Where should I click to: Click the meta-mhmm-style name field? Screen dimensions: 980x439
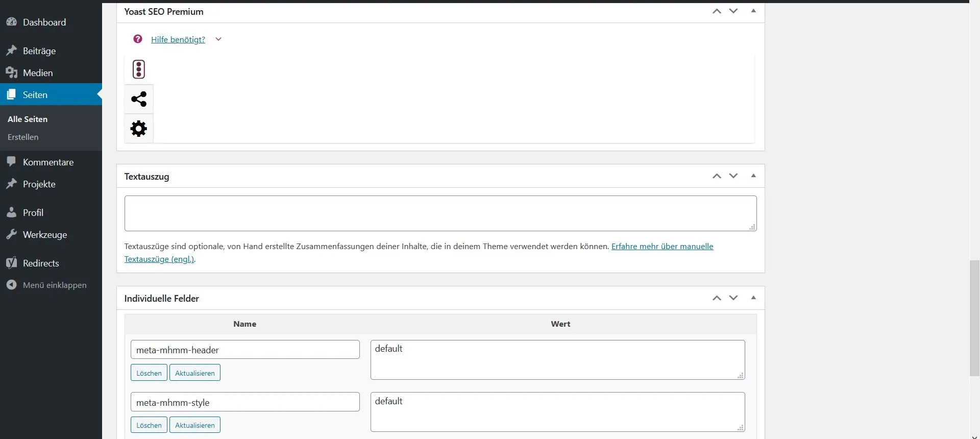tap(245, 402)
